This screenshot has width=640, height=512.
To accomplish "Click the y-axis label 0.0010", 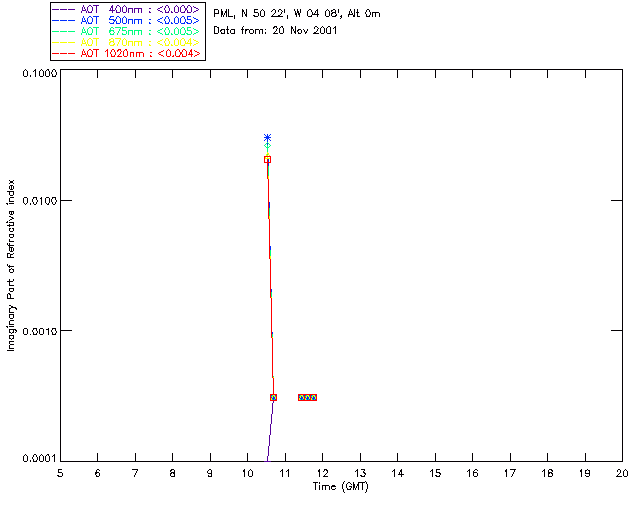I will point(40,331).
